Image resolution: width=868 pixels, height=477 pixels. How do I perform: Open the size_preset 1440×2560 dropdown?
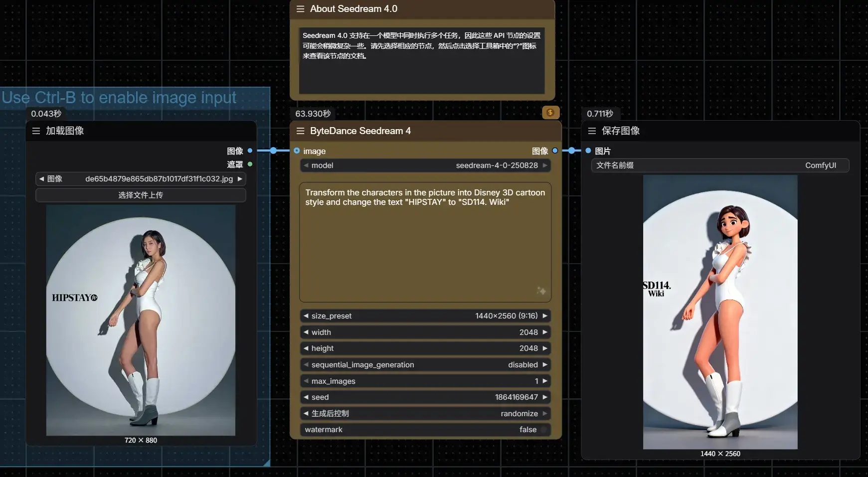425,316
